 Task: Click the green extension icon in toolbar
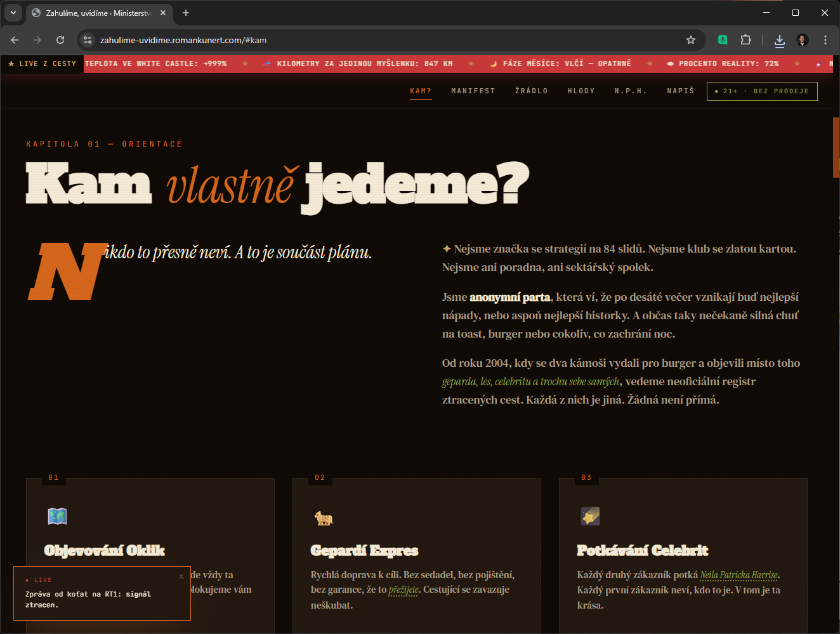click(723, 40)
